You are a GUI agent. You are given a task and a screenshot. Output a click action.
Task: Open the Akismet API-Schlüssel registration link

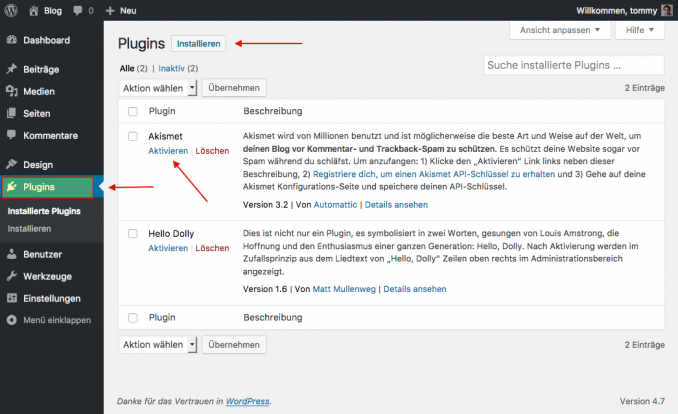(434, 174)
